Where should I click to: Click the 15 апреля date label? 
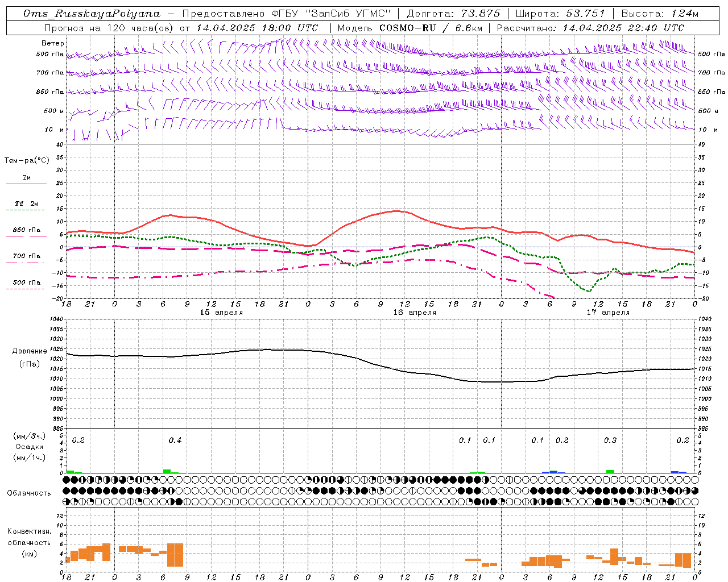click(x=221, y=313)
